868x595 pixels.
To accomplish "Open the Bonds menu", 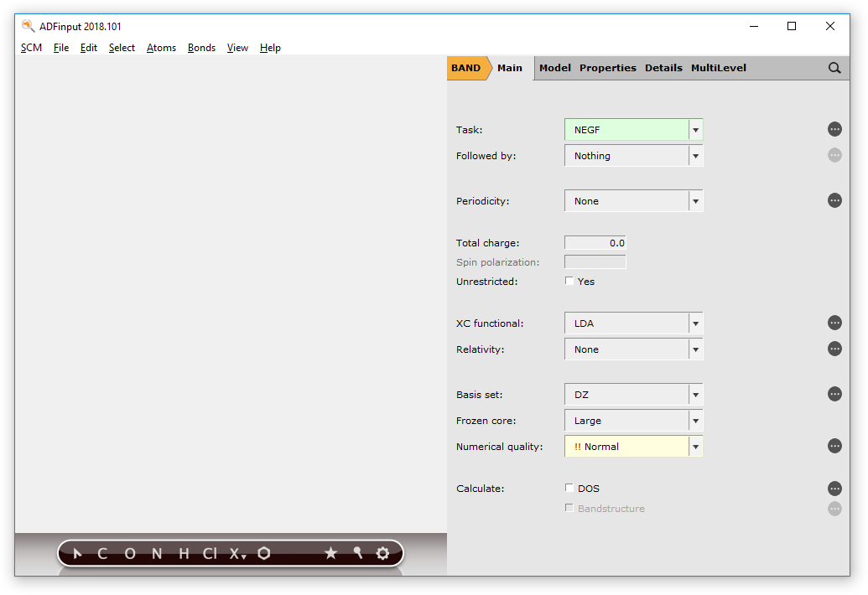I will pos(201,48).
